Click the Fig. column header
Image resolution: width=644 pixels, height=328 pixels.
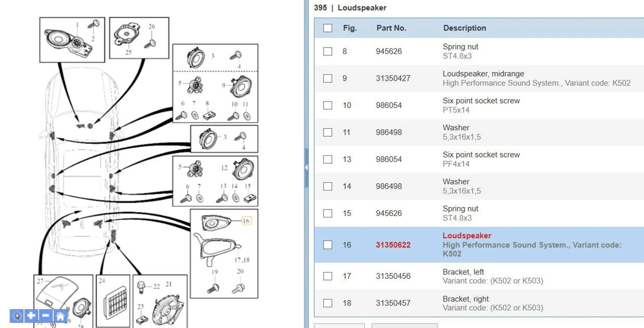tap(350, 28)
